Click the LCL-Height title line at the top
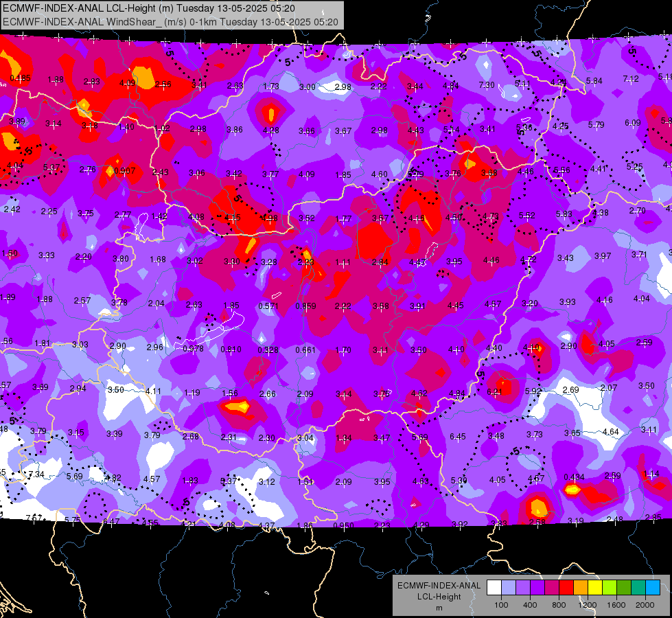This screenshot has width=672, height=618. (x=149, y=8)
